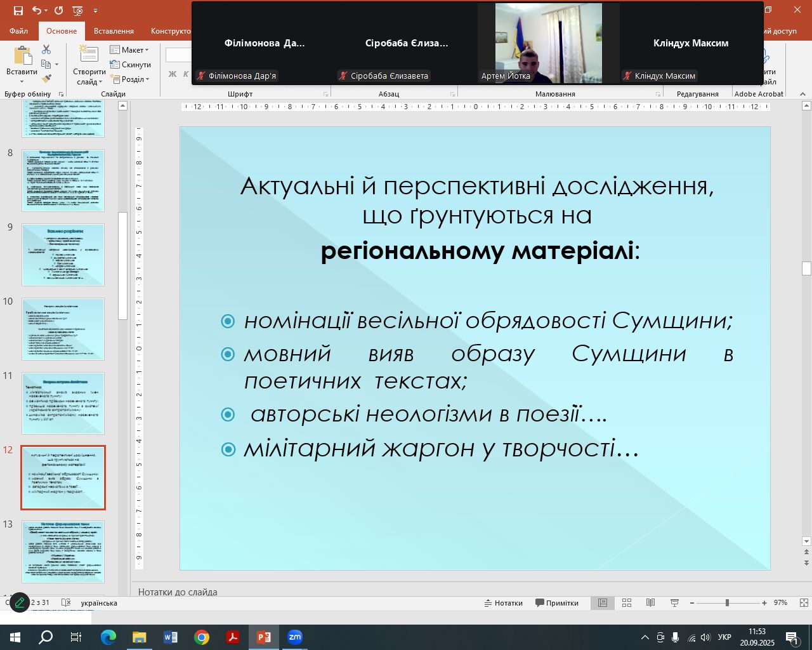This screenshot has height=650, width=812.
Task: Expand the Макет layout dropdown
Action: pos(129,50)
